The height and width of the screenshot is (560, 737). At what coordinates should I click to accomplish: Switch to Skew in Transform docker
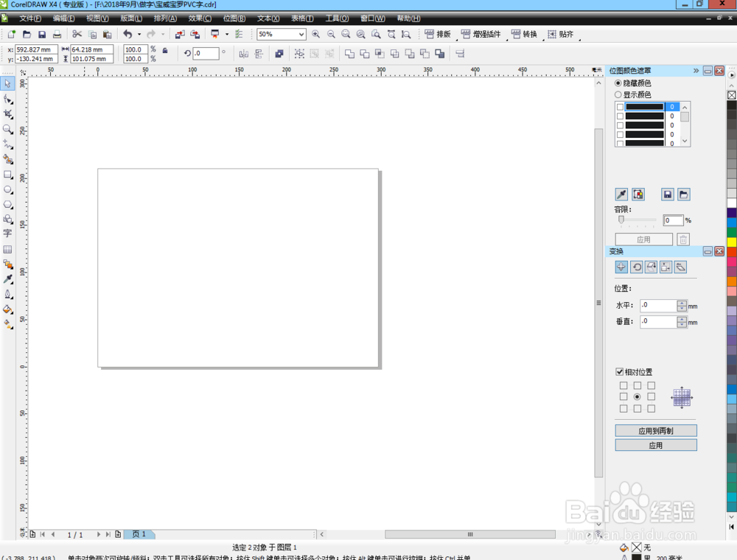[680, 267]
